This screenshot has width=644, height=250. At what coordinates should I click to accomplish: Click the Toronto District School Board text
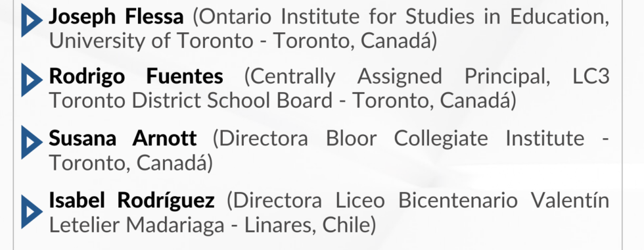tap(191, 101)
